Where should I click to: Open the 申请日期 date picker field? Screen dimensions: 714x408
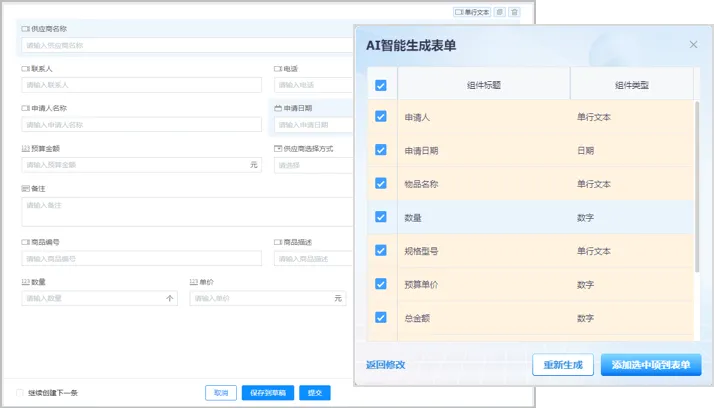(313, 125)
